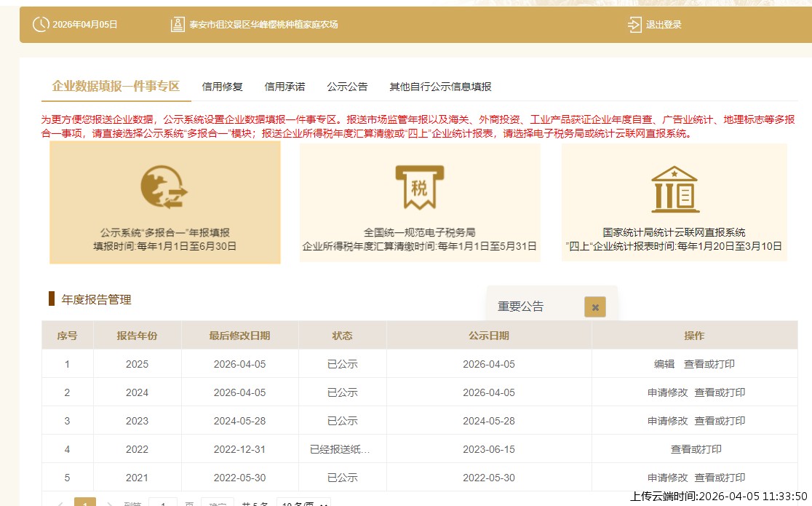This screenshot has width=812, height=506.
Task: Click 查看或打印 for the 2022 report
Action: tap(695, 449)
